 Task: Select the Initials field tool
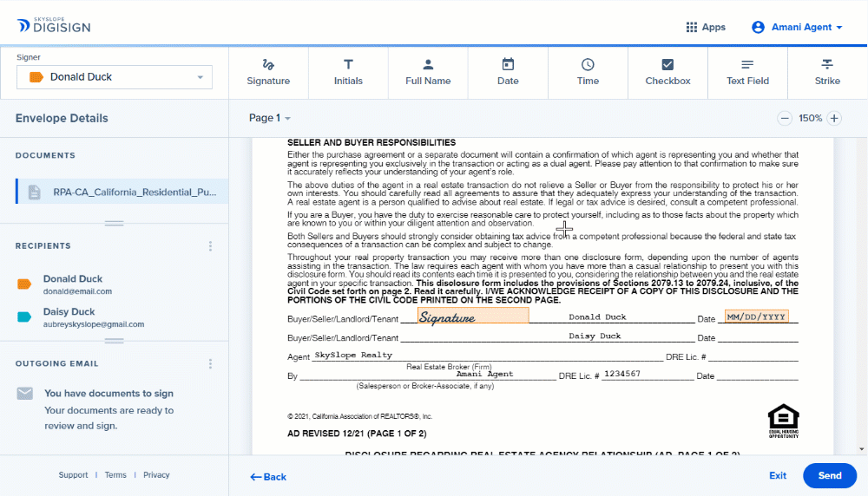coord(348,73)
